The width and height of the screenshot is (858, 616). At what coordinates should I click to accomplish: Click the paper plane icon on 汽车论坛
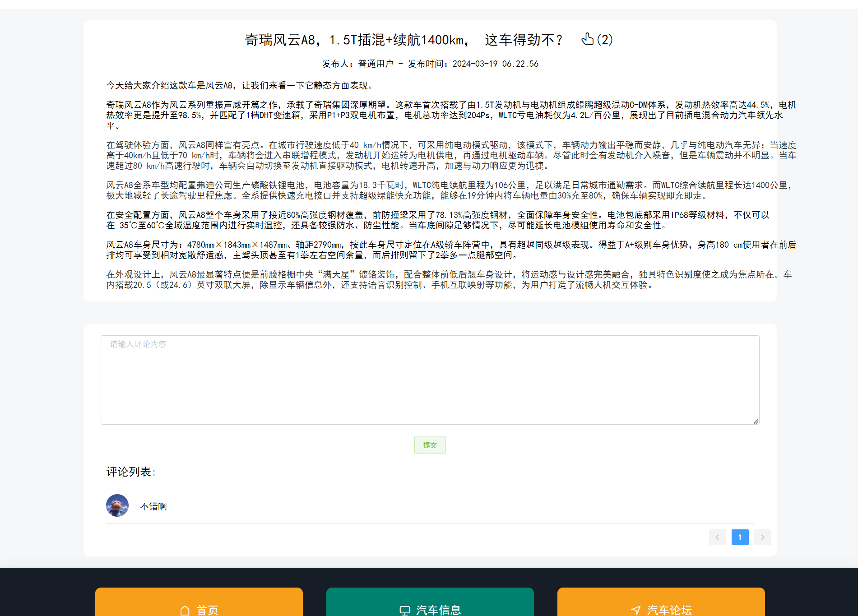point(637,609)
